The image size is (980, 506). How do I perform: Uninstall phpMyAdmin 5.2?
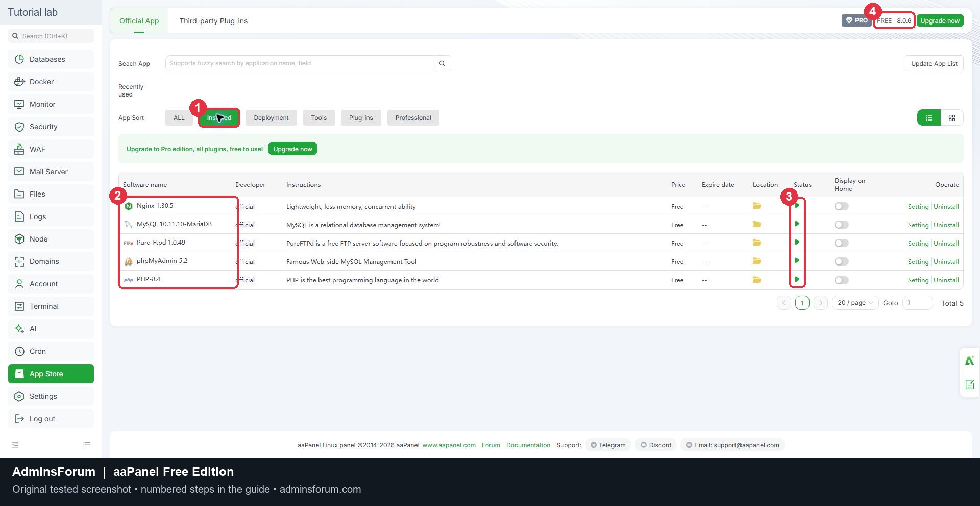[x=946, y=262]
